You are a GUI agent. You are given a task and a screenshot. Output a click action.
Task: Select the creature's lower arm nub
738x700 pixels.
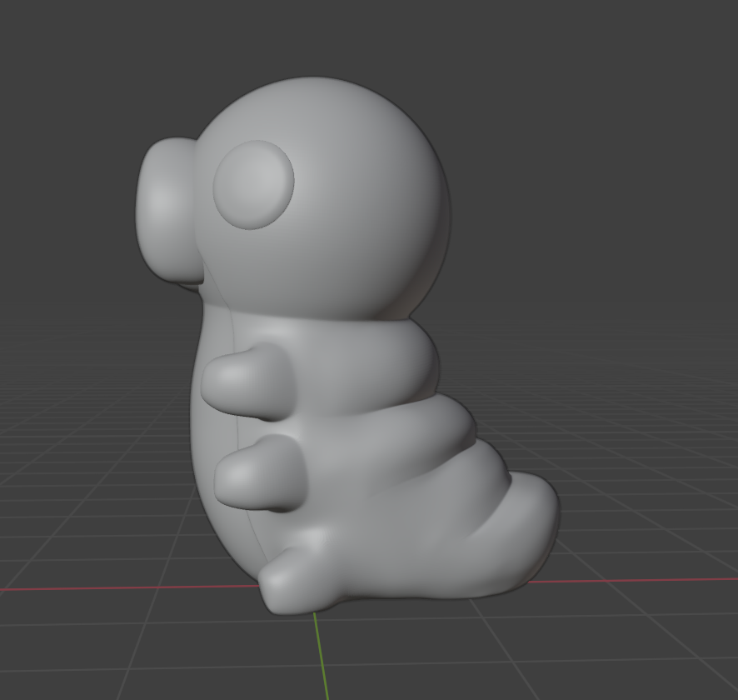[260, 473]
